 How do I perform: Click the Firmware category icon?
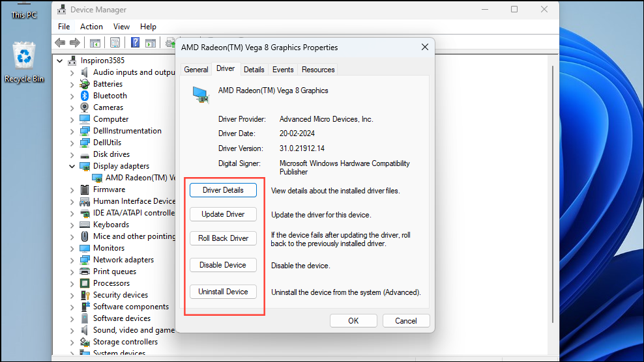click(85, 189)
